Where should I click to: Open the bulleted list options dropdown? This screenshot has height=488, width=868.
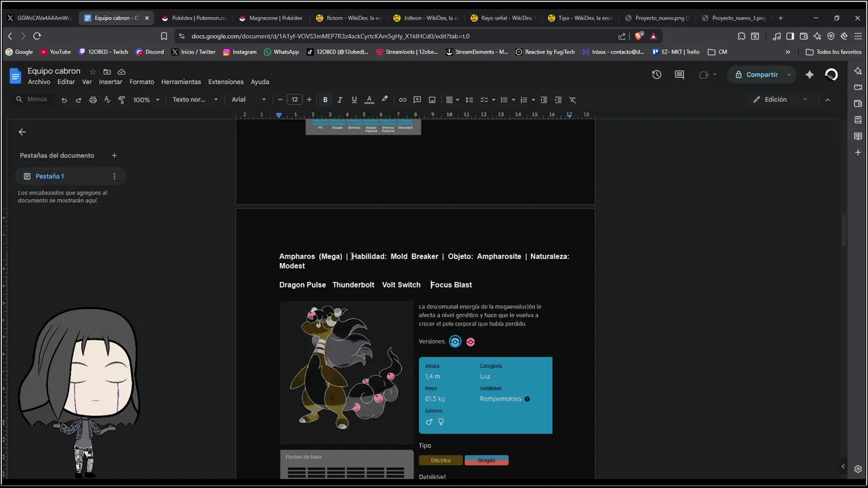(x=513, y=100)
